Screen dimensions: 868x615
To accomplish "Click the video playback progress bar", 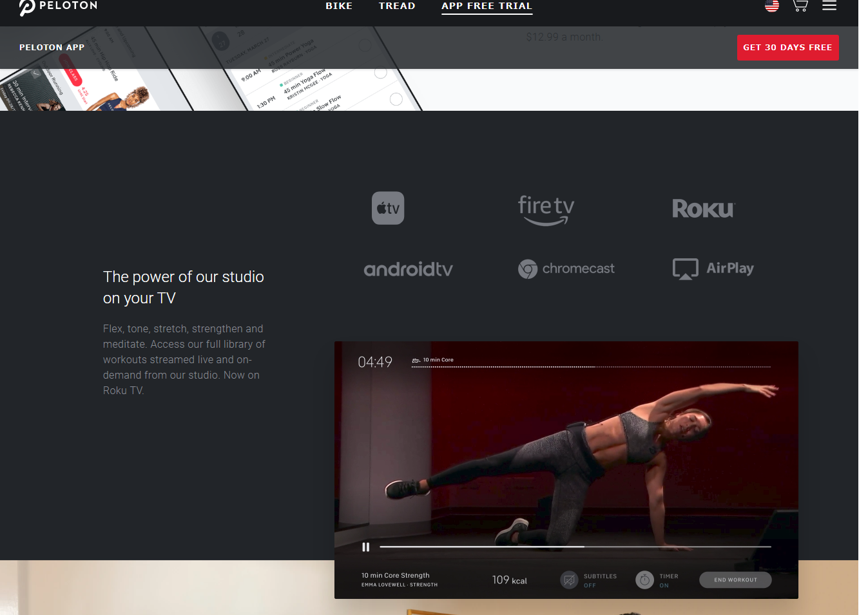I will 575,547.
